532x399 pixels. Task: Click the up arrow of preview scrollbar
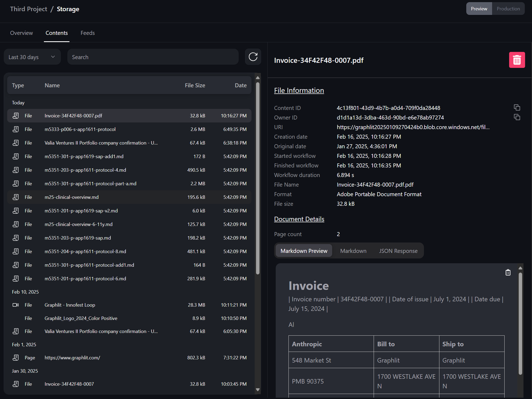520,268
